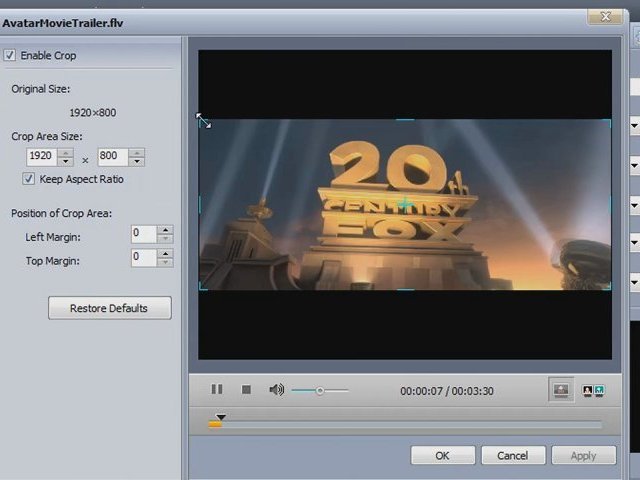This screenshot has width=640, height=480.
Task: Click the crop handle at the top-left corner
Action: [201, 120]
